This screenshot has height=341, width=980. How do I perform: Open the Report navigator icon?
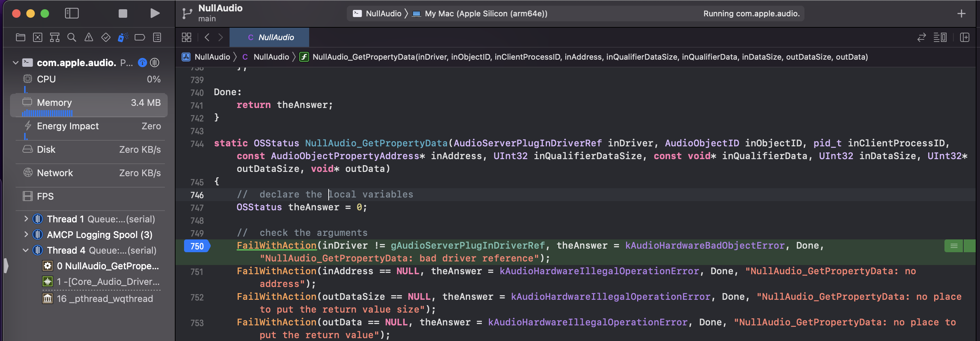point(157,37)
